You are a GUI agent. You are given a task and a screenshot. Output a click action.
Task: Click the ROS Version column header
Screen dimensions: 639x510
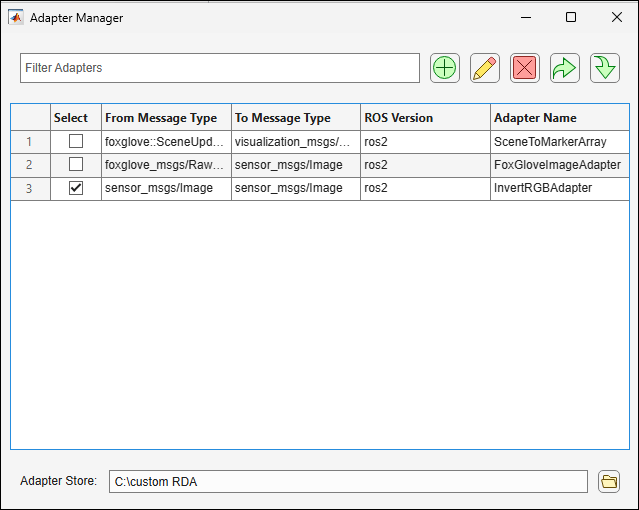pos(425,117)
